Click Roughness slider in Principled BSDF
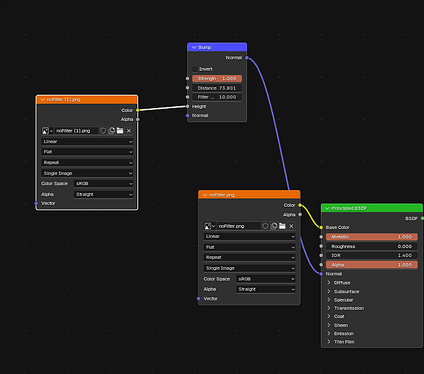 pyautogui.click(x=372, y=246)
